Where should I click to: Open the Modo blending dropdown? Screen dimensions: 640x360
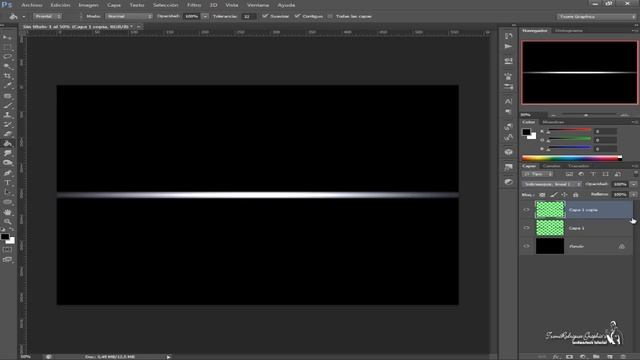point(129,16)
